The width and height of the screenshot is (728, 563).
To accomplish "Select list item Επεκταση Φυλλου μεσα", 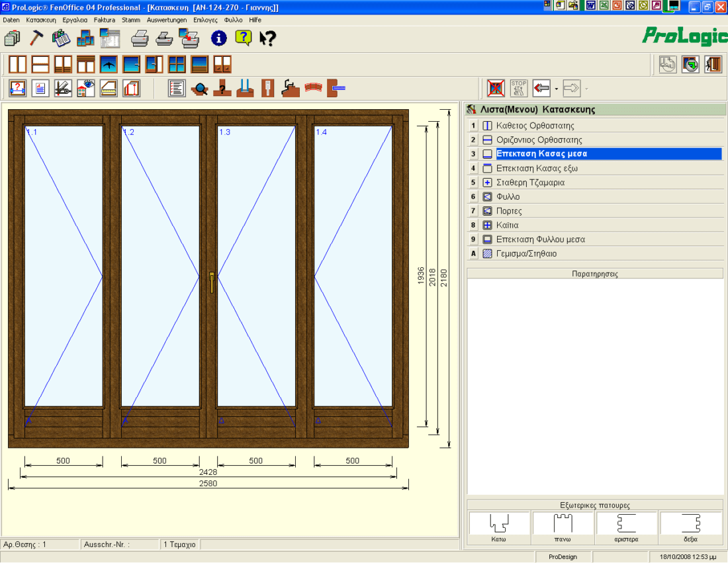I will pyautogui.click(x=596, y=239).
